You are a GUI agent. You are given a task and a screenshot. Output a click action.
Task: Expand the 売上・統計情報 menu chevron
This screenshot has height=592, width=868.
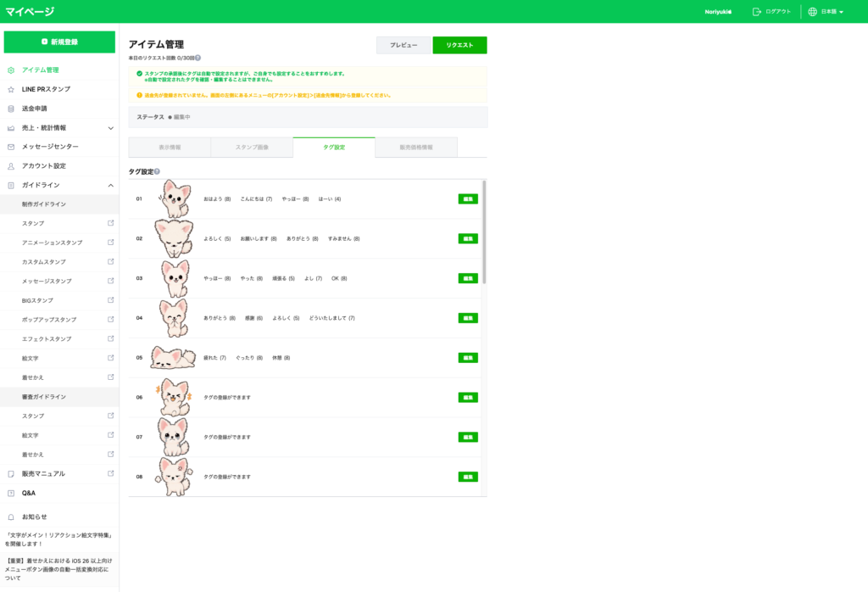click(111, 128)
